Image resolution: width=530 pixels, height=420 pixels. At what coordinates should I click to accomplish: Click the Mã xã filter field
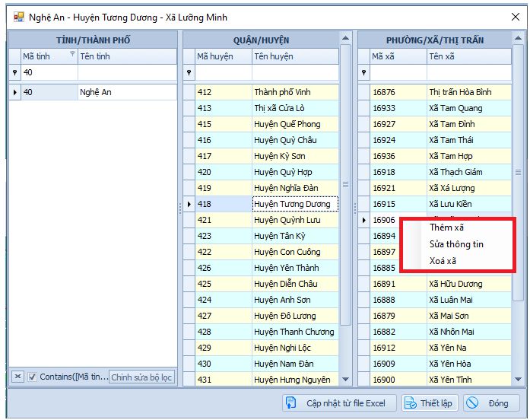point(398,72)
